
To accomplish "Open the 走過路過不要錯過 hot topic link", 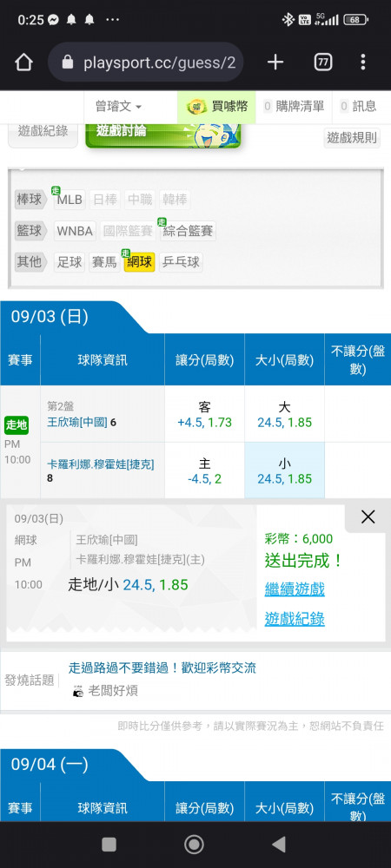I will 162,667.
